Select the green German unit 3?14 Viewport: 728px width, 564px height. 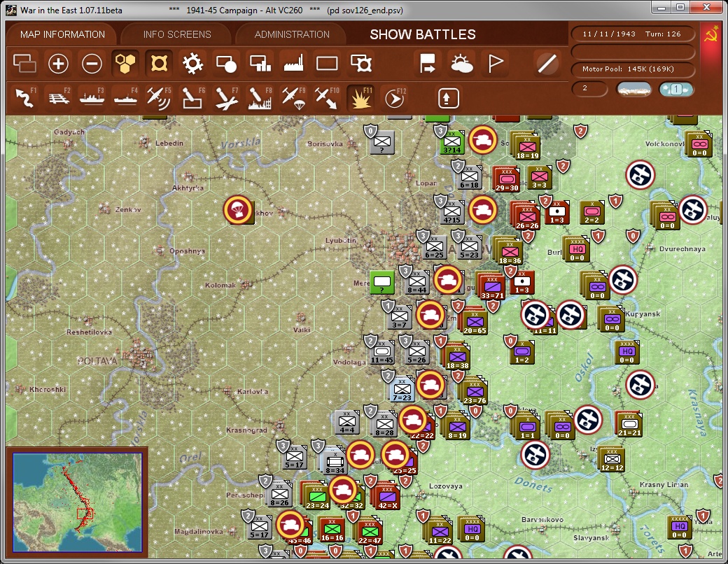click(451, 142)
